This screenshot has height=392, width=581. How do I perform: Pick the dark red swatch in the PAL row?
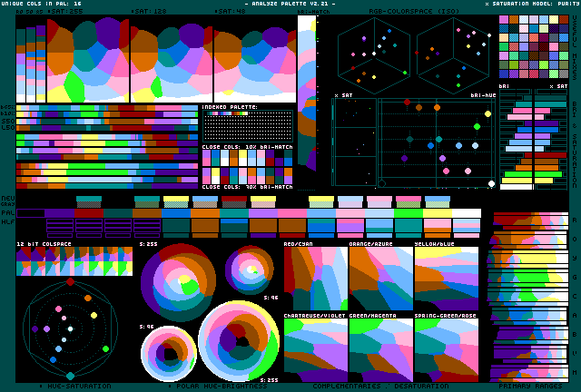[x=89, y=213]
